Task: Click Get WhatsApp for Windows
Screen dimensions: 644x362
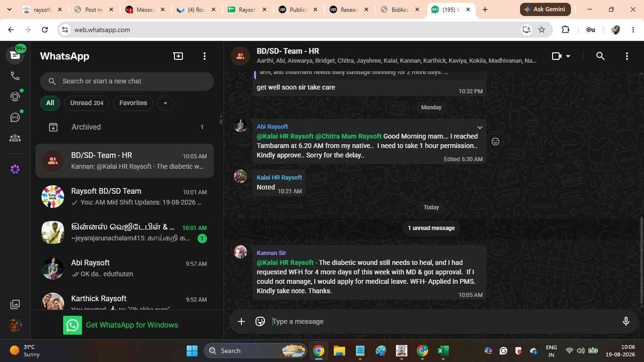Action: (x=121, y=325)
